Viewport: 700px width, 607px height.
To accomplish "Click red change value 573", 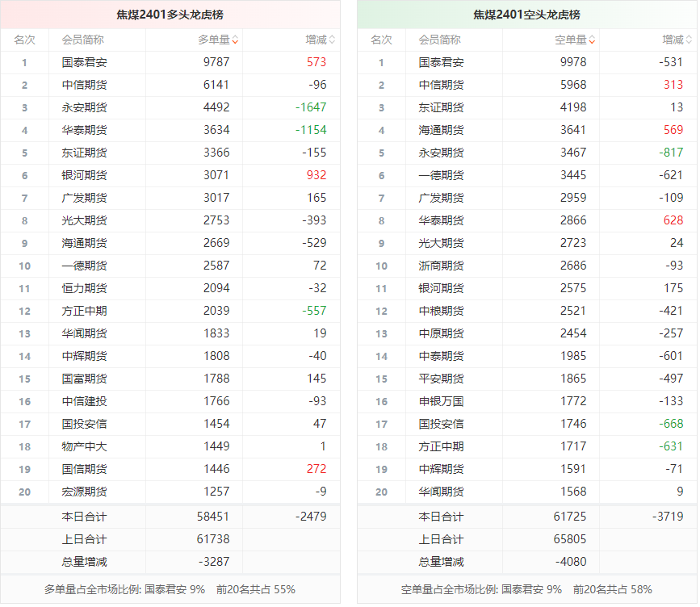I will click(x=316, y=62).
